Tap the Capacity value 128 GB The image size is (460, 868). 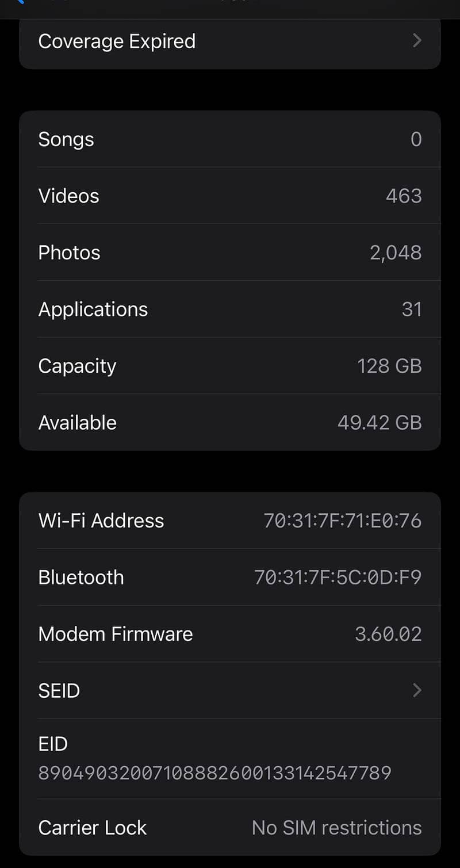pyautogui.click(x=389, y=366)
